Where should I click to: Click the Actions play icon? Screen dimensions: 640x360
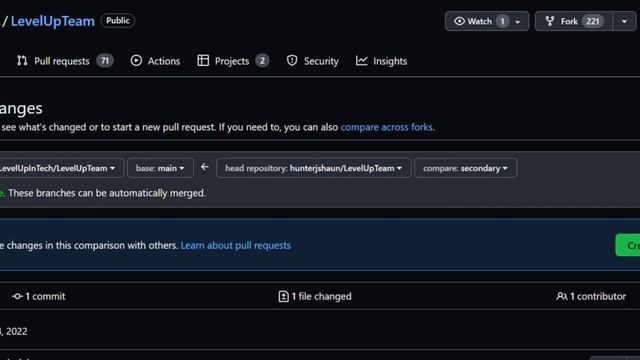[136, 60]
